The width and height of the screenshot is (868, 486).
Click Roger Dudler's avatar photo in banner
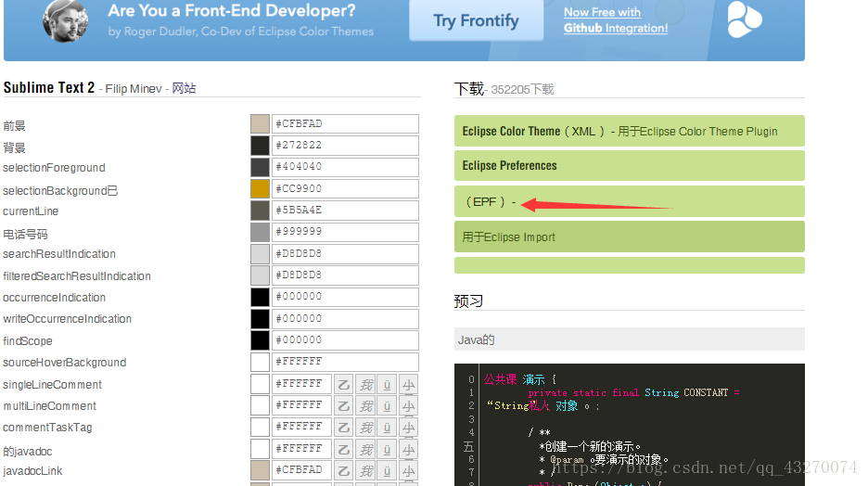[x=65, y=21]
